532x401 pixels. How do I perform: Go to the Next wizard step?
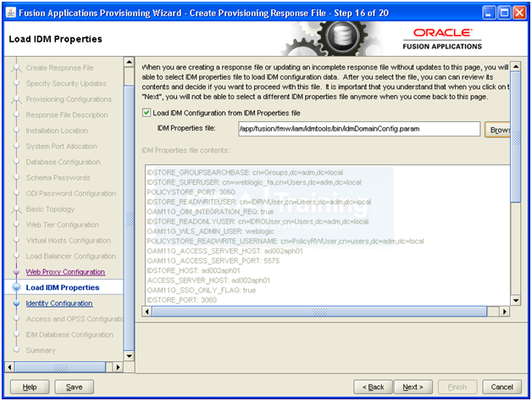tap(413, 387)
